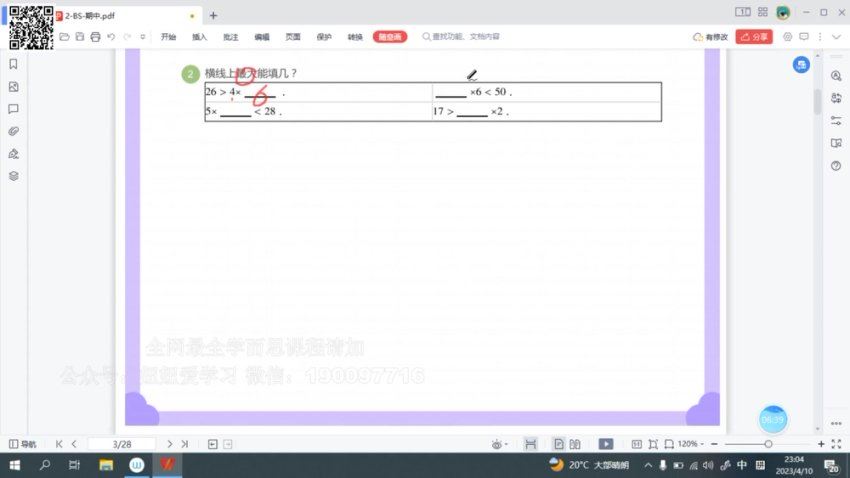Screen dimensions: 850x478
Task: Open the 插入 tab
Action: click(x=199, y=37)
